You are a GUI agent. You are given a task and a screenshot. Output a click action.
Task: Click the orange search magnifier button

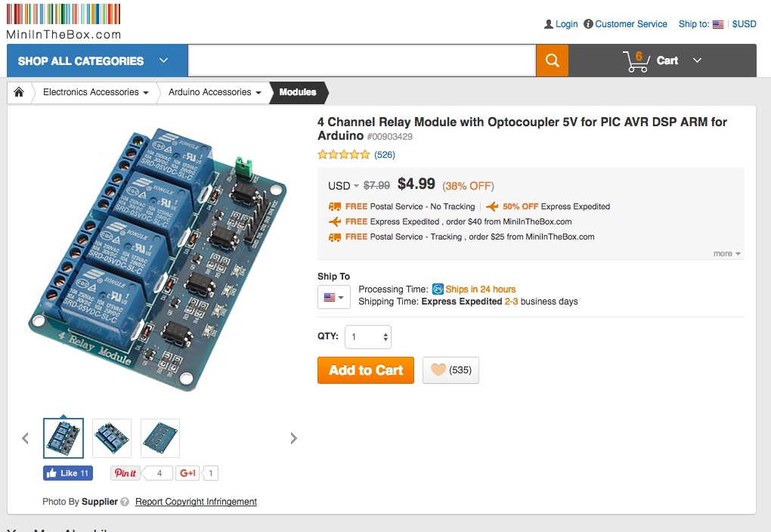coord(552,60)
